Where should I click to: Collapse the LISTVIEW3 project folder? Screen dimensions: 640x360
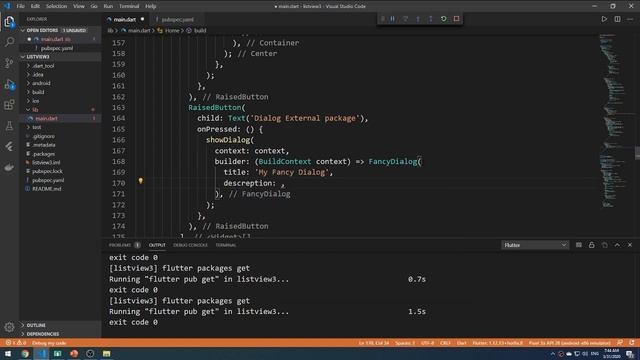pos(60,57)
